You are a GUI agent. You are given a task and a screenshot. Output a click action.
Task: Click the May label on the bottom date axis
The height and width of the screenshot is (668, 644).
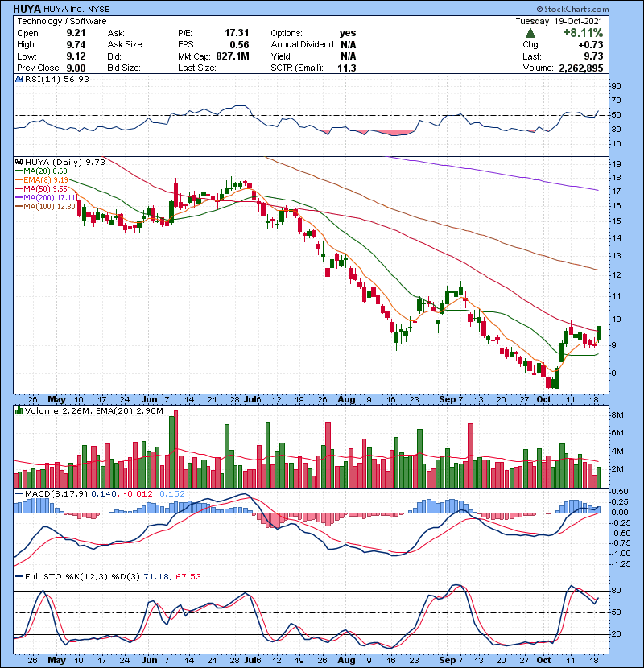(56, 660)
